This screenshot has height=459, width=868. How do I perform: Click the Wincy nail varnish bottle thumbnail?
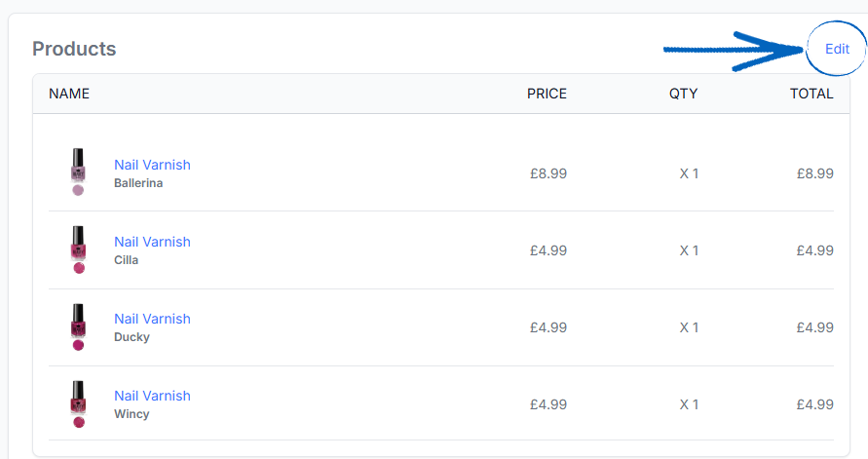(x=78, y=403)
